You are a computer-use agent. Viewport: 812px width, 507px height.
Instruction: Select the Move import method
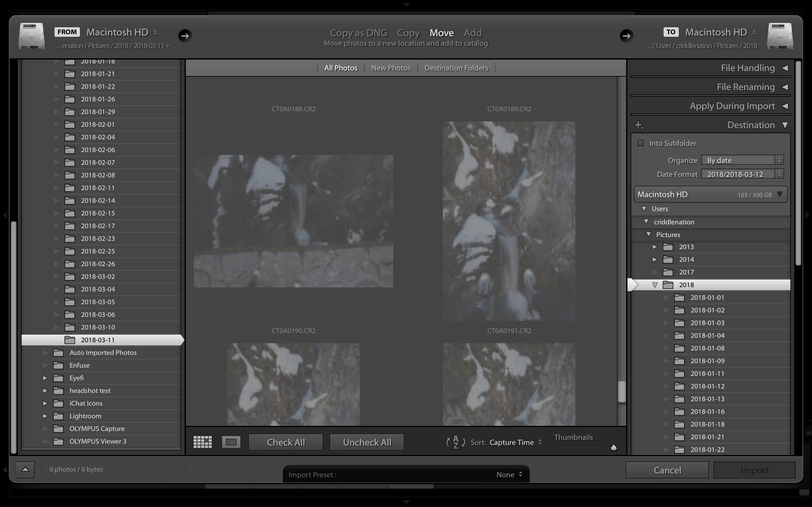coord(442,33)
